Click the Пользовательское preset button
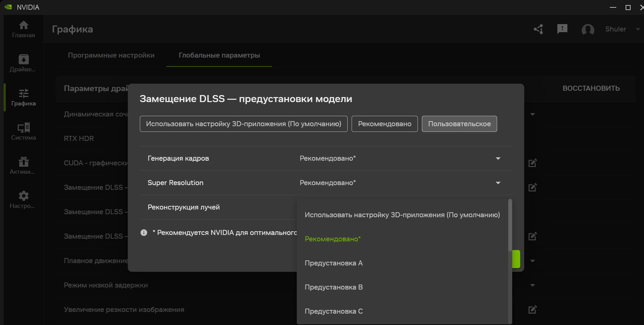 click(459, 124)
